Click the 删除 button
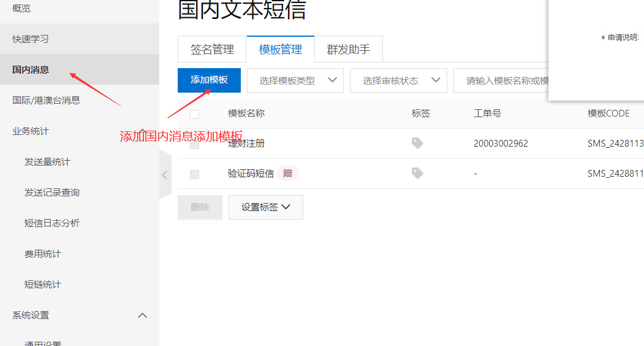Screen dimensions: 644x346 coord(200,207)
